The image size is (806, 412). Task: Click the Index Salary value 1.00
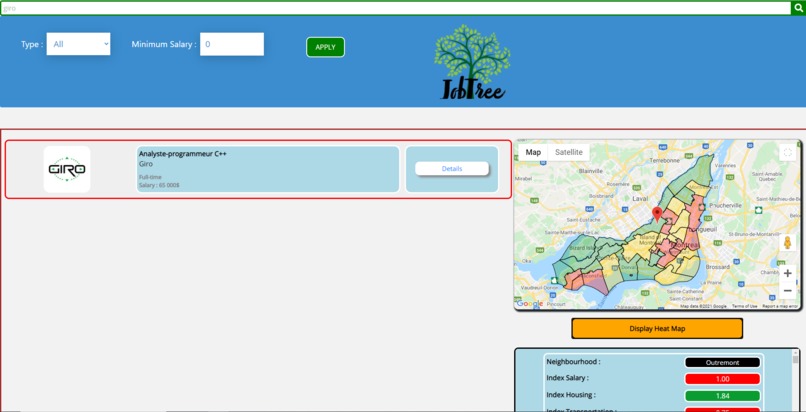point(722,379)
